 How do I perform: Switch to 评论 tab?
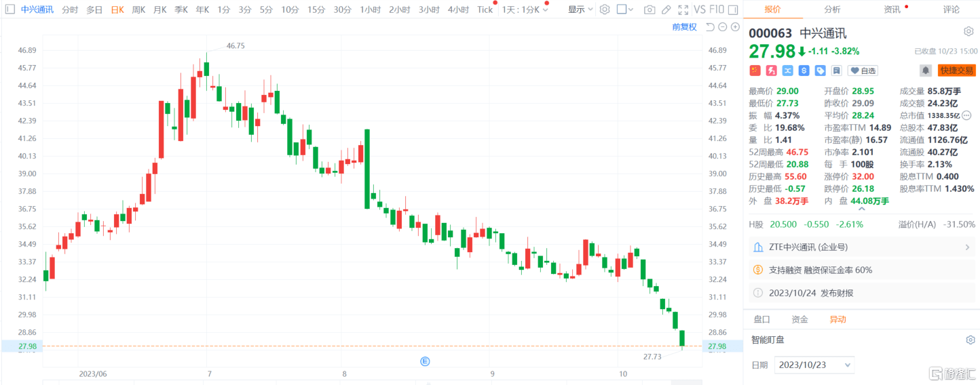(x=951, y=9)
